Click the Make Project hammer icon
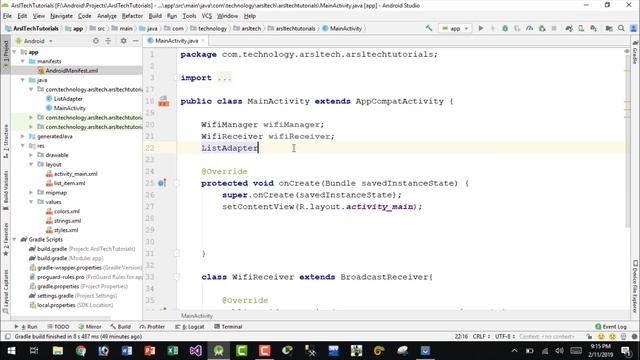 click(x=429, y=28)
